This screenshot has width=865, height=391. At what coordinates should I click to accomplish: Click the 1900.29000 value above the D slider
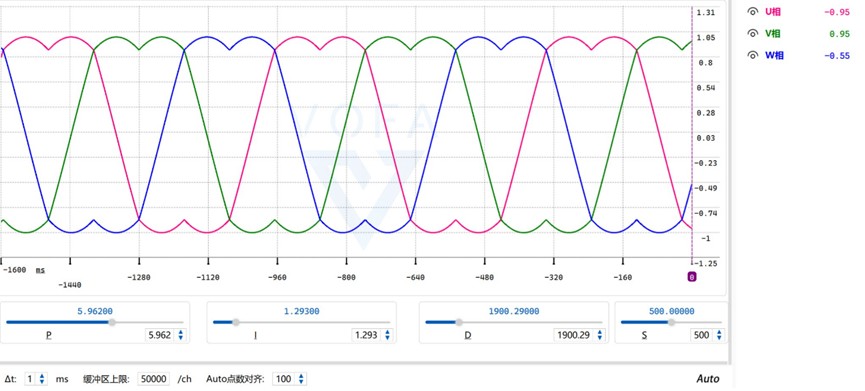point(514,312)
